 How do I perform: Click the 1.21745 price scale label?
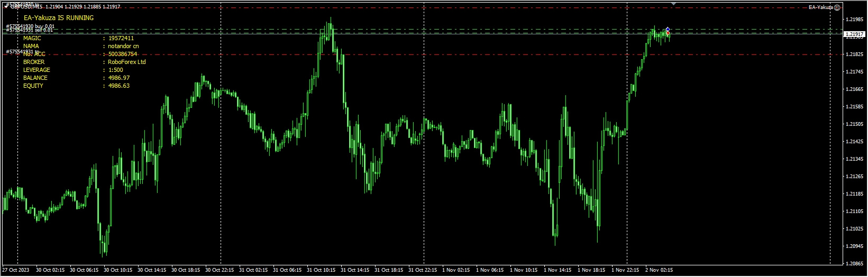(854, 72)
